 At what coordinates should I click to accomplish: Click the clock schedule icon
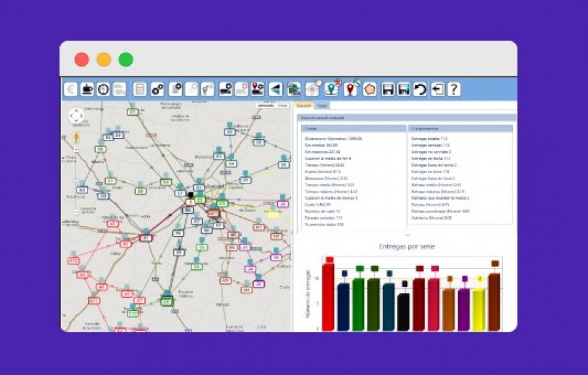[103, 90]
